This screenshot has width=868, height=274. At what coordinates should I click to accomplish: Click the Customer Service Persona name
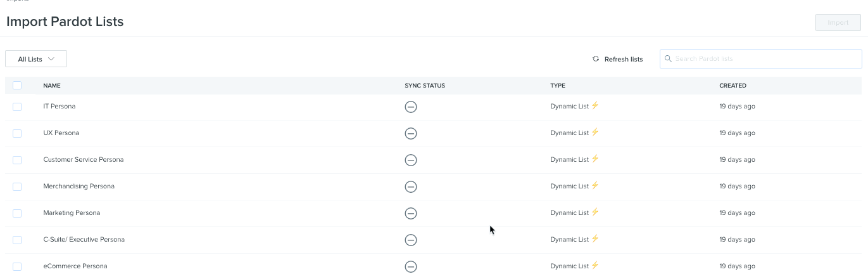click(84, 160)
